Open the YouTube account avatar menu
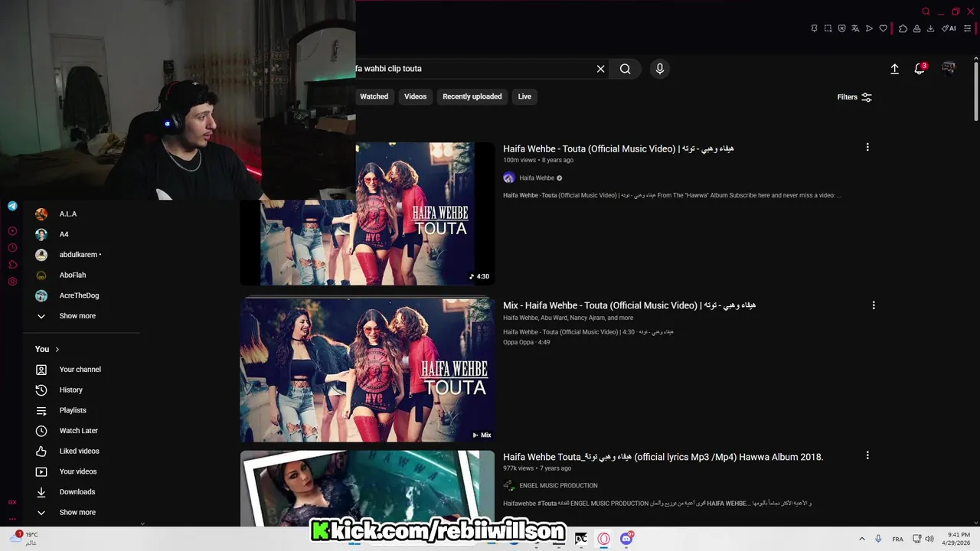Image resolution: width=980 pixels, height=551 pixels. [949, 69]
